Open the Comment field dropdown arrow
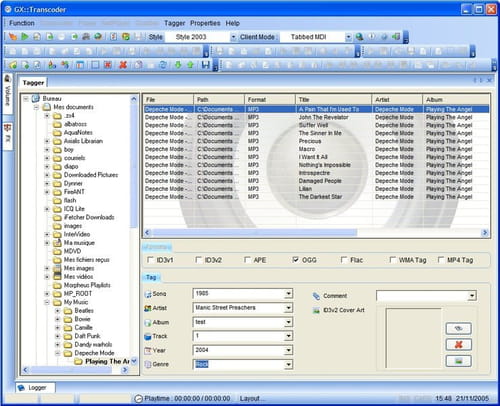Image resolution: width=500 pixels, height=406 pixels. point(472,296)
